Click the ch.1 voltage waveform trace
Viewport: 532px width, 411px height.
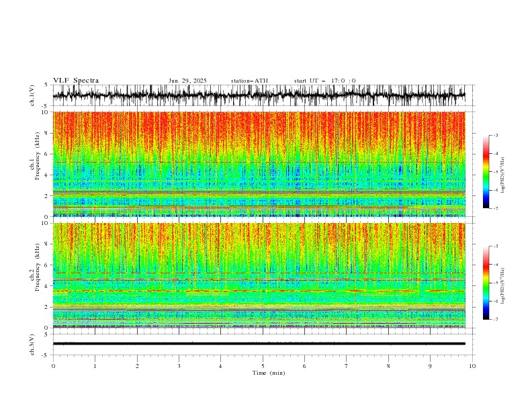(x=259, y=95)
